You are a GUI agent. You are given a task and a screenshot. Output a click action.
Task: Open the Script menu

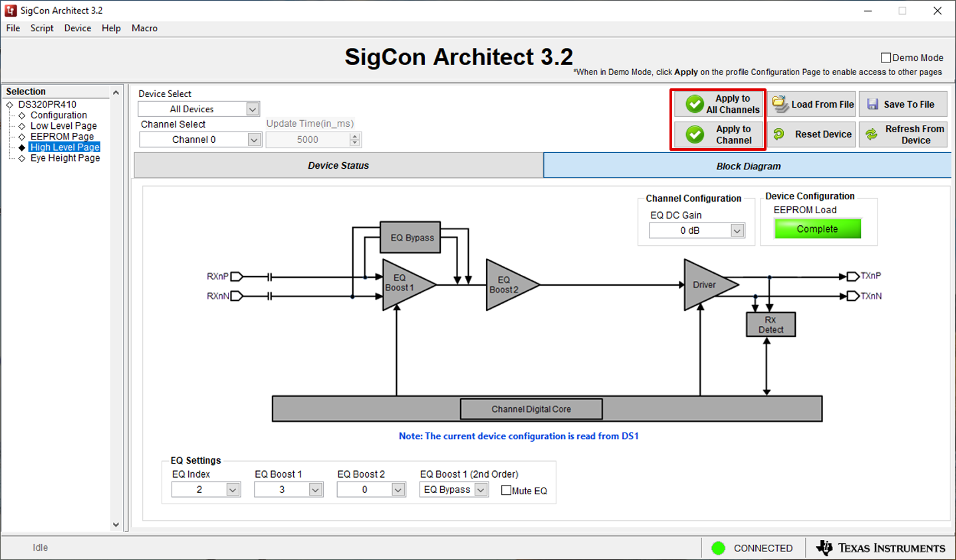[x=42, y=28]
